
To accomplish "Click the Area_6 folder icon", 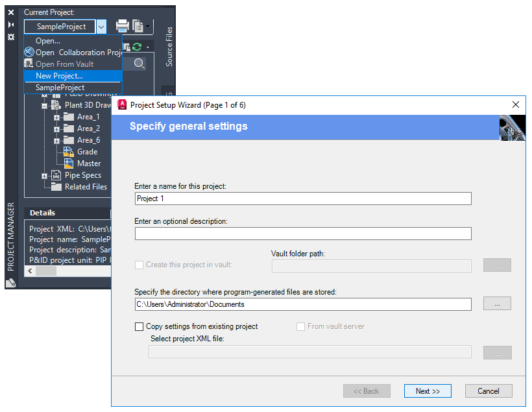I will (x=69, y=140).
